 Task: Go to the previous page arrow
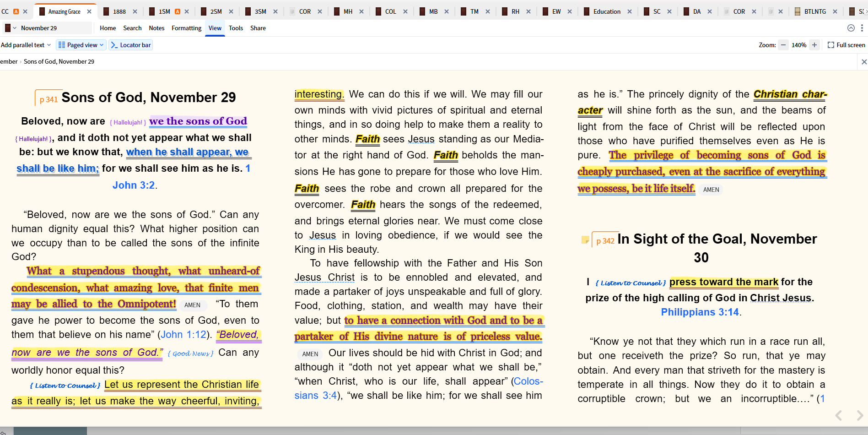(839, 415)
